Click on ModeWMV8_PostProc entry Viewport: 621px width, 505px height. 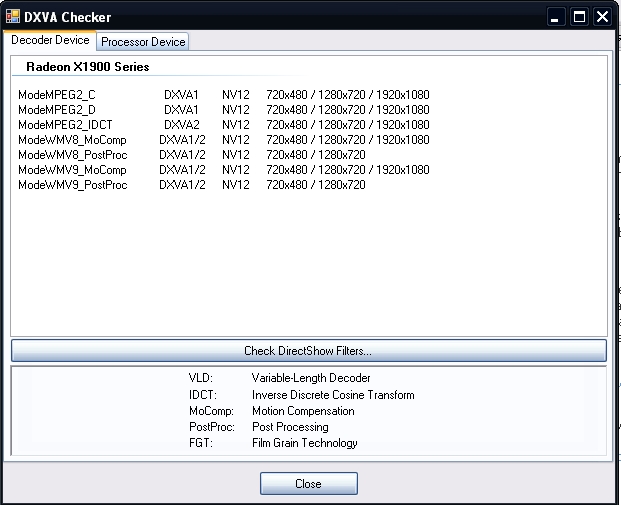click(x=192, y=155)
